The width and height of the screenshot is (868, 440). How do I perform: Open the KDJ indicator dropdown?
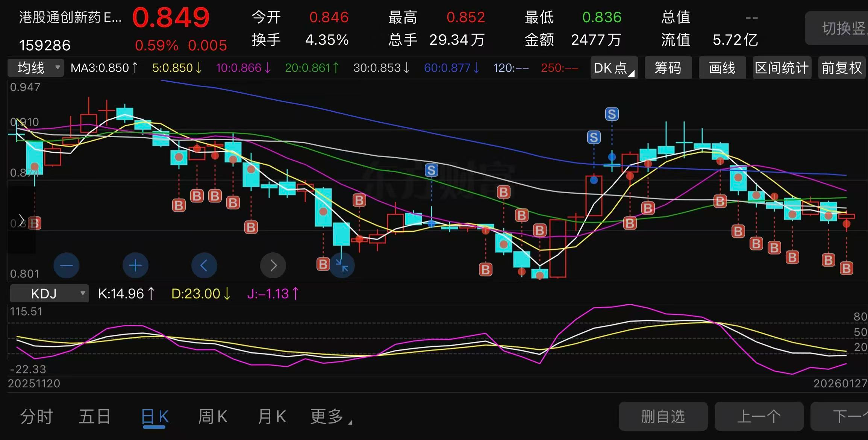49,293
